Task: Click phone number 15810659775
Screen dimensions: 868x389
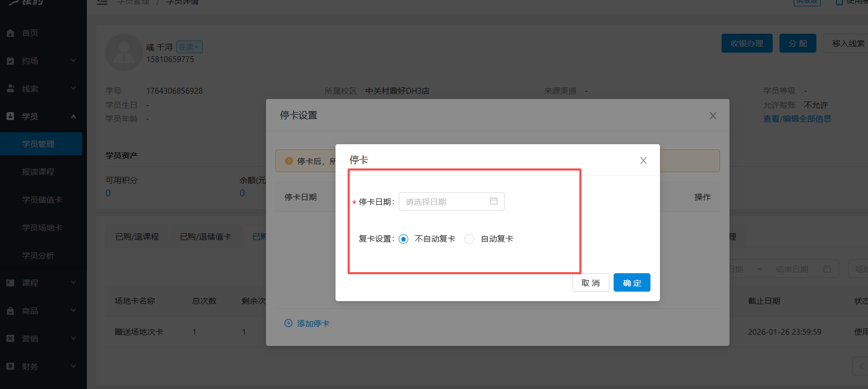Action: [x=170, y=59]
